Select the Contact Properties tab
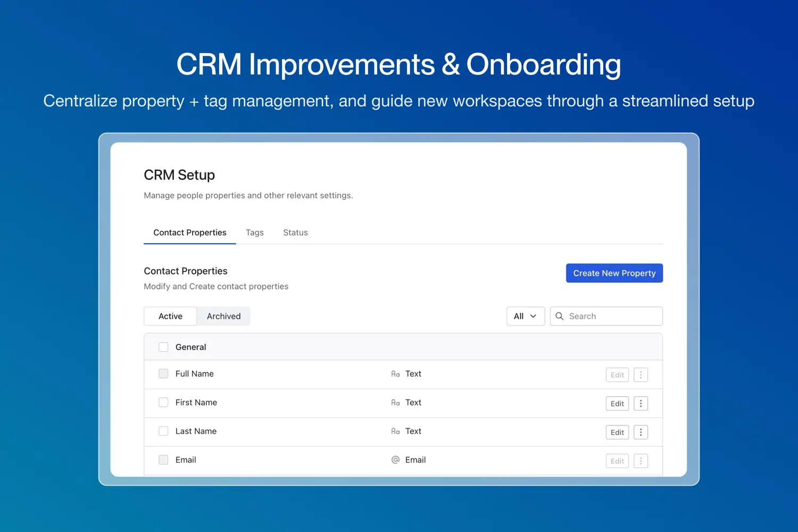798x532 pixels. pyautogui.click(x=190, y=232)
